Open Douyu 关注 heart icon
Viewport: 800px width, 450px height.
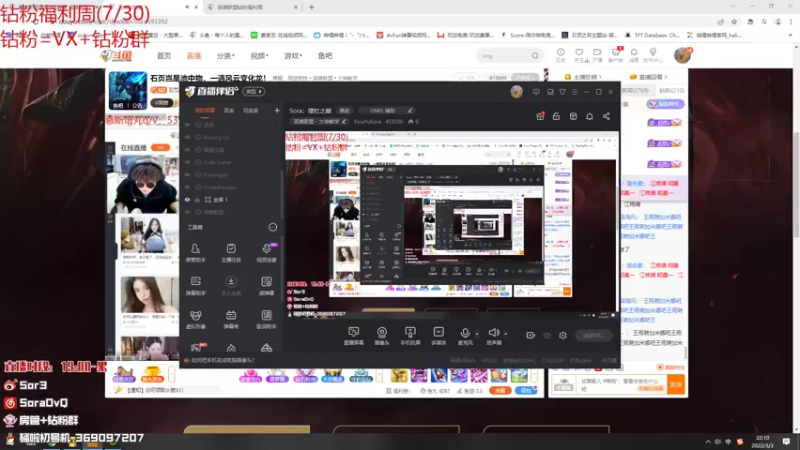tap(579, 55)
